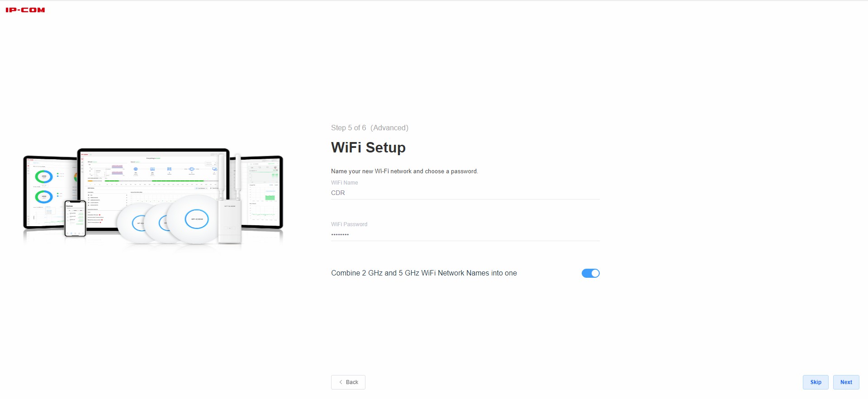
Task: Click the back chevron arrow icon
Action: click(x=341, y=382)
